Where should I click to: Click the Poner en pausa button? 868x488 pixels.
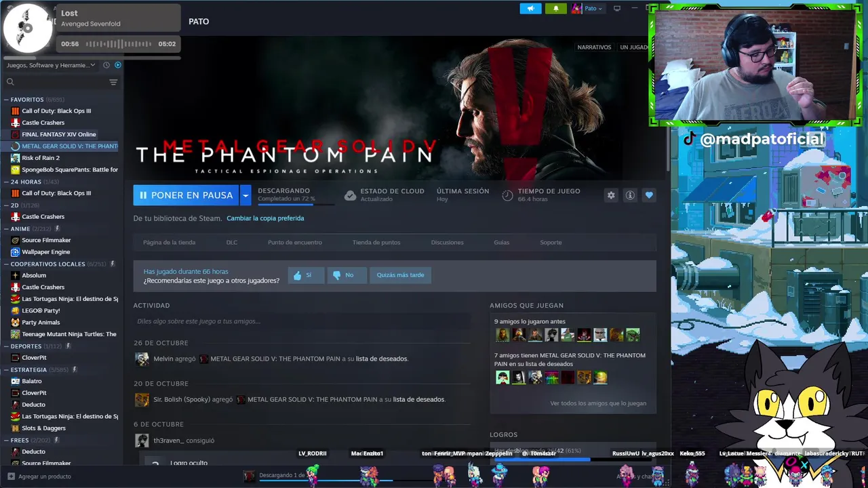point(186,195)
